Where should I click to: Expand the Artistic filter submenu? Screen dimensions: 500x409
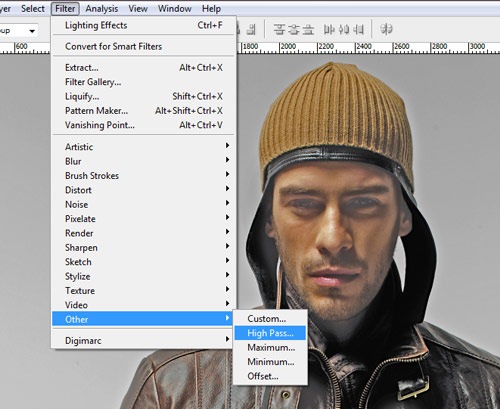pos(143,147)
